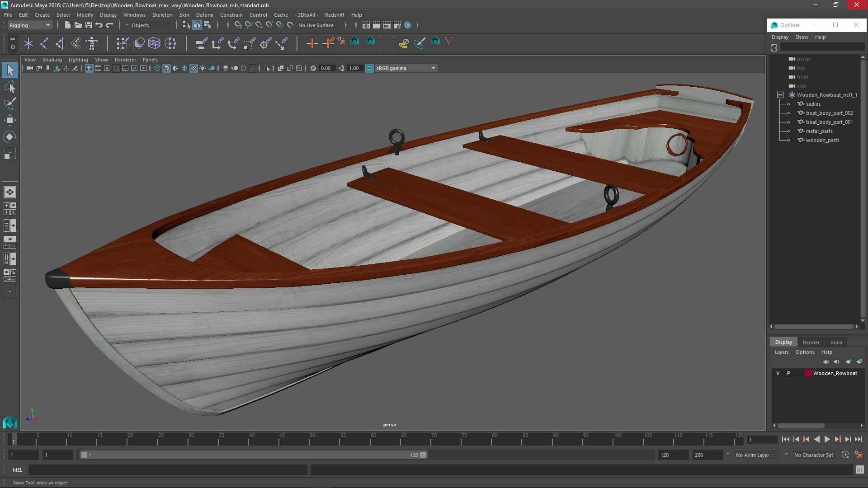This screenshot has height=488, width=868.
Task: Click the Anim tab in bottom panel
Action: [836, 342]
